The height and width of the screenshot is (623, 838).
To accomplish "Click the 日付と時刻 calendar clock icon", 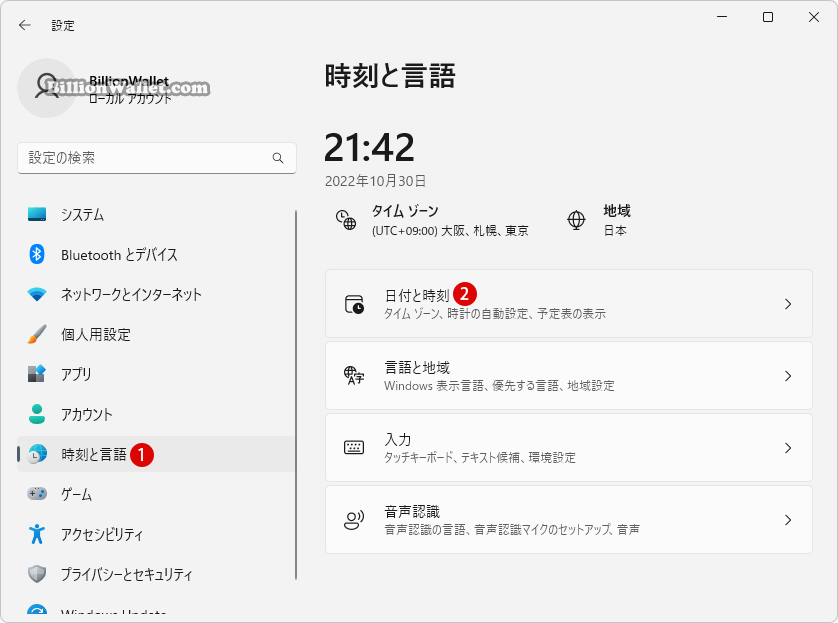I will (354, 304).
